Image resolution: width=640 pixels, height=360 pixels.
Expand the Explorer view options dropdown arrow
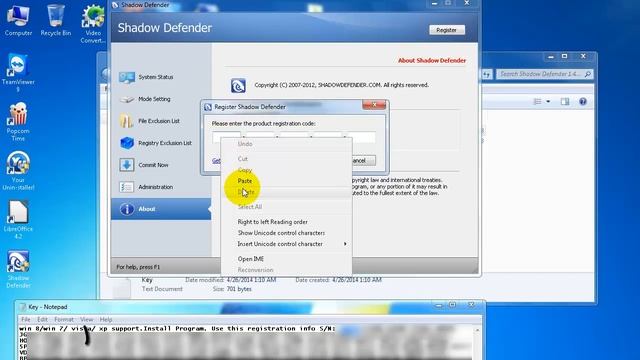(548, 101)
